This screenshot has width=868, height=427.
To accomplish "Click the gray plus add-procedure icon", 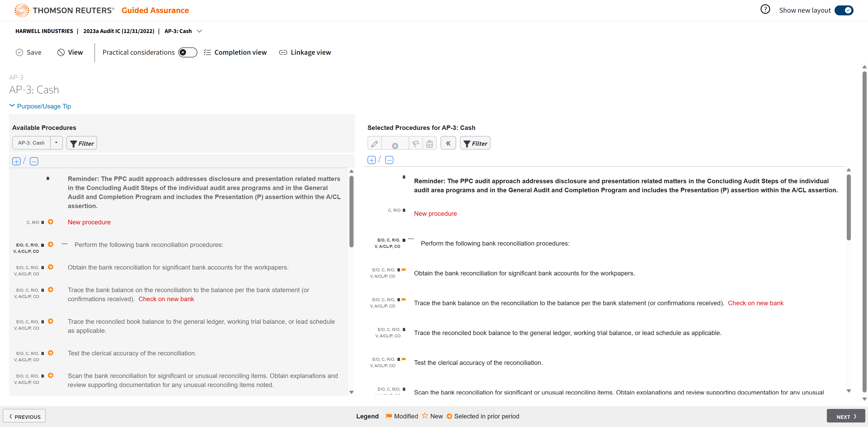I will coord(395,145).
